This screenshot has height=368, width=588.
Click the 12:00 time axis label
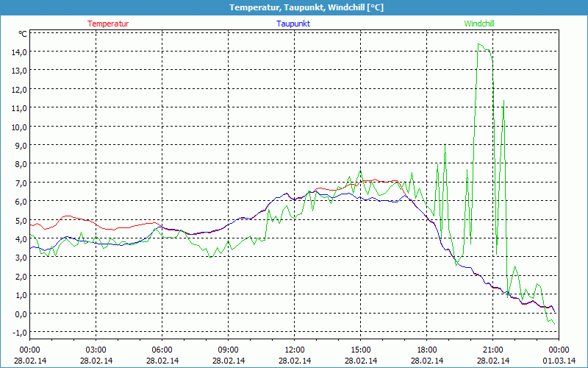294,350
